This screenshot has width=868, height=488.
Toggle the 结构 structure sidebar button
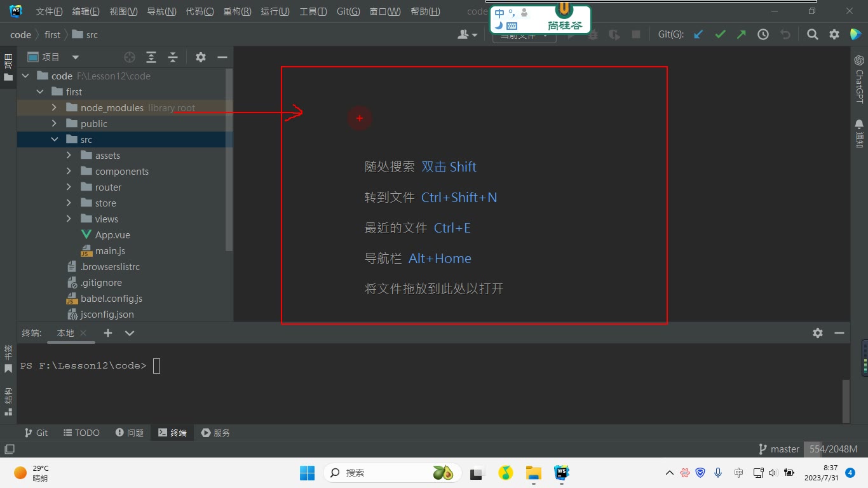[8, 402]
